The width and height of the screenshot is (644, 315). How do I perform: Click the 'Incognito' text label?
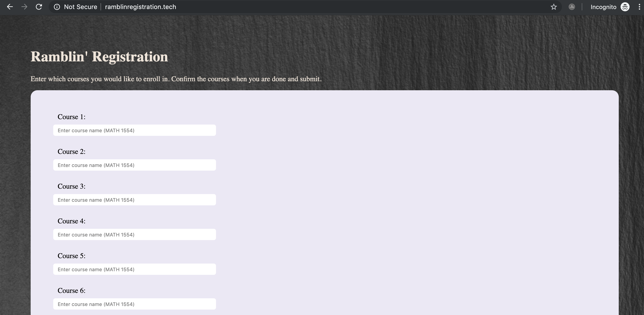point(603,7)
